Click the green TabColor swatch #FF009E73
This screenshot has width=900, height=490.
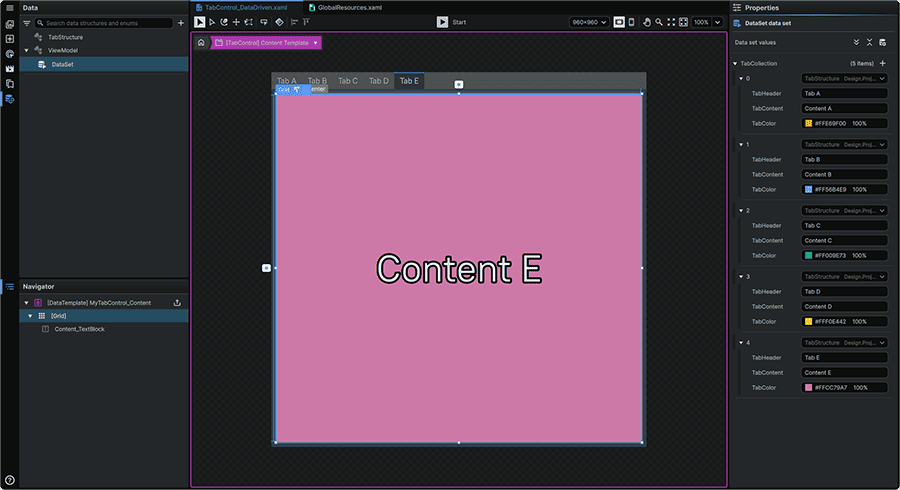point(809,255)
